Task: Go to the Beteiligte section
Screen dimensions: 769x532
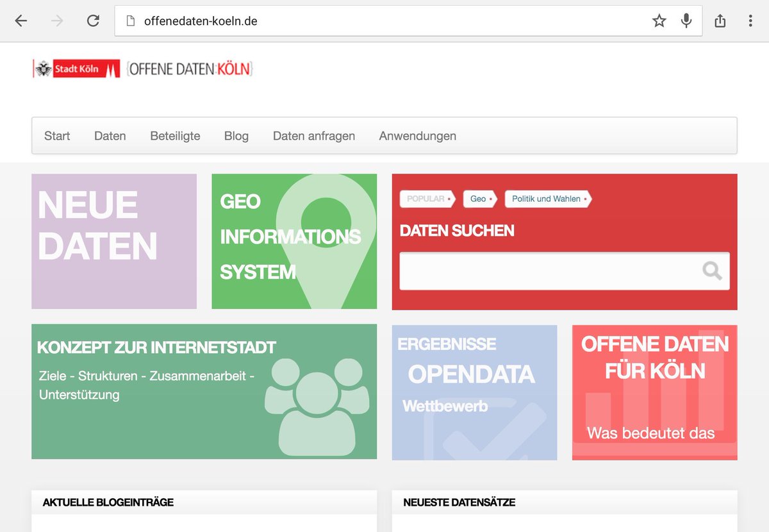Action: (175, 136)
